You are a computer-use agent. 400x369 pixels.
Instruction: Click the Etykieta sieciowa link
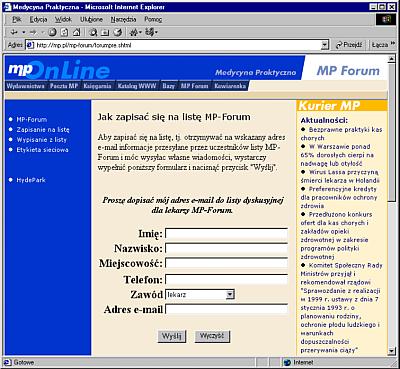tap(43, 150)
